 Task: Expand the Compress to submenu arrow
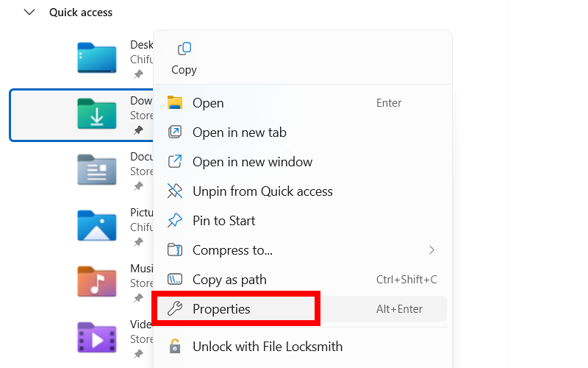[431, 250]
